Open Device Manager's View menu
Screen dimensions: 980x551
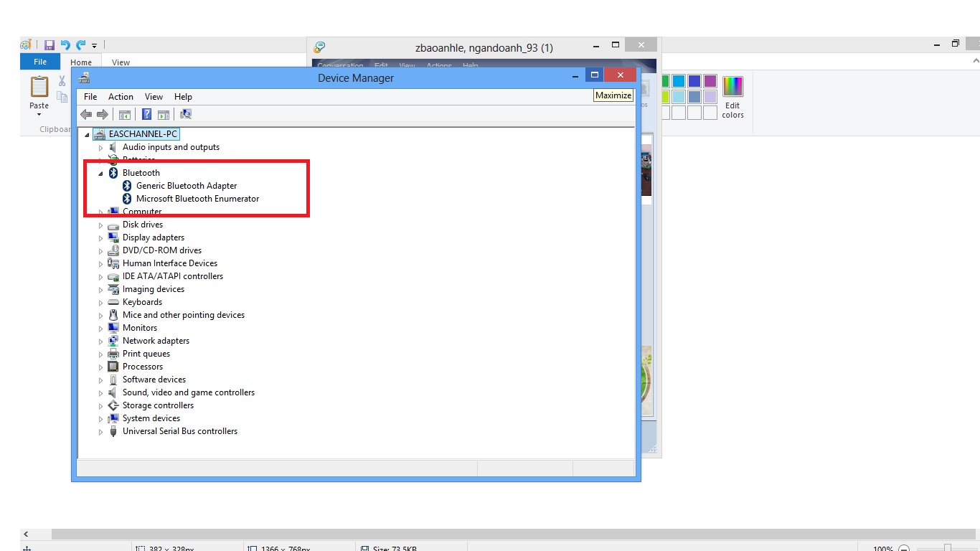(x=154, y=97)
